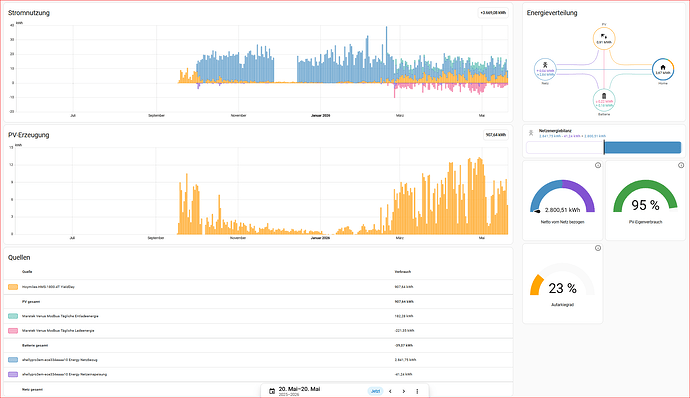The image size is (690, 398).
Task: Click the Januar 2026 label on Stromnutzung chart
Action: click(320, 115)
